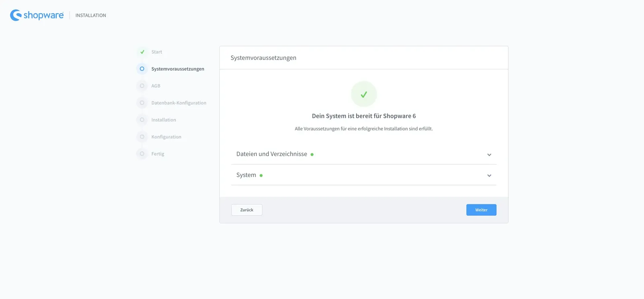The width and height of the screenshot is (644, 299).
Task: Click the Systemvoraussetzungen card heading
Action: [263, 58]
